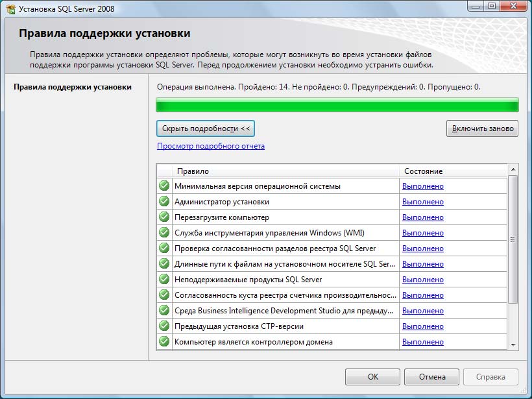Click check icon for Предыдущая установка CTP-версии

click(164, 326)
